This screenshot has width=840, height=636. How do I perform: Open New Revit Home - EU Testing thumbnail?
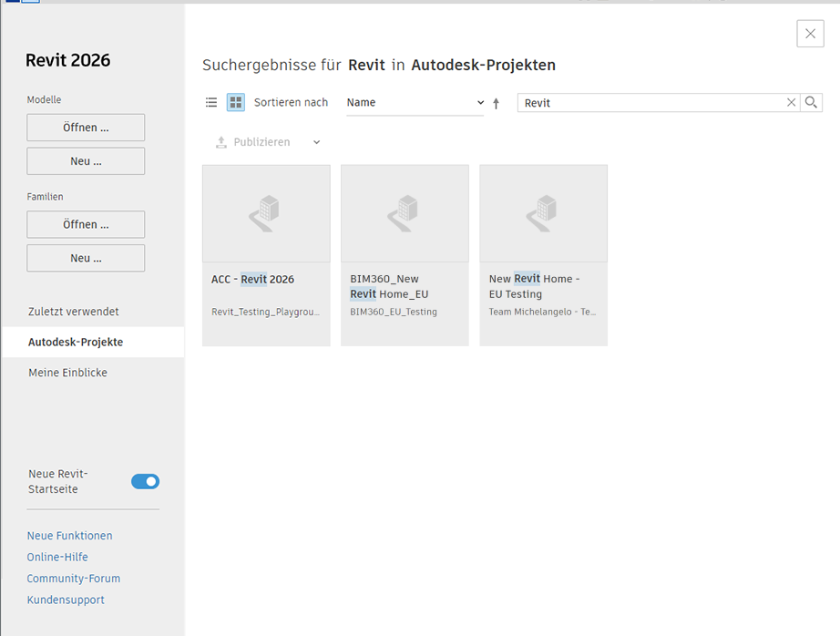click(543, 213)
